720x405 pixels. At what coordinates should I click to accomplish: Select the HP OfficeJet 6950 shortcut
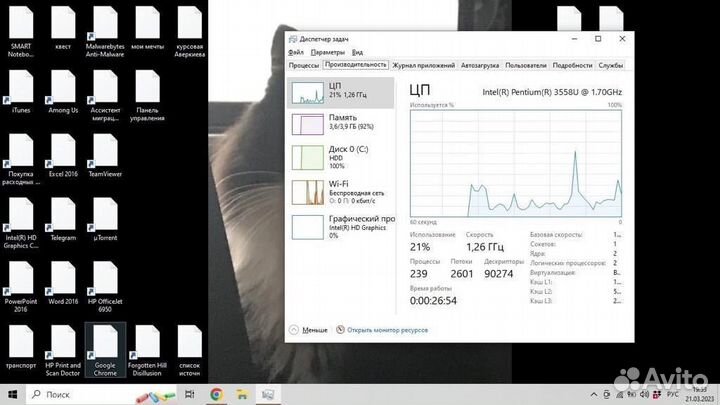click(x=105, y=287)
